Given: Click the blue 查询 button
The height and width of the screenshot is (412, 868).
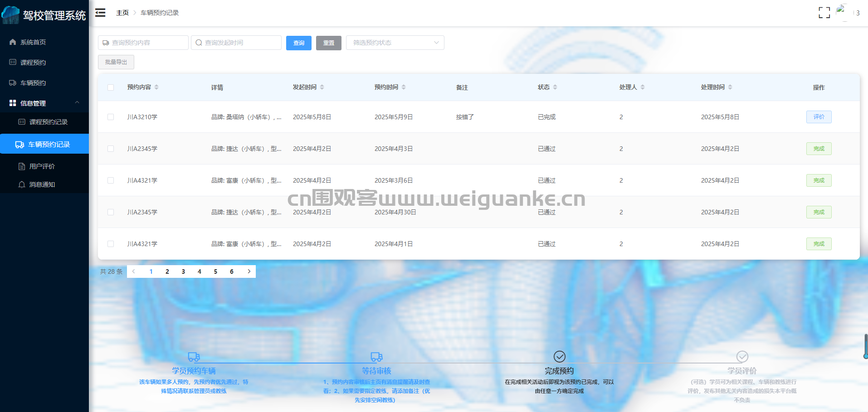Looking at the screenshot, I should pos(299,43).
